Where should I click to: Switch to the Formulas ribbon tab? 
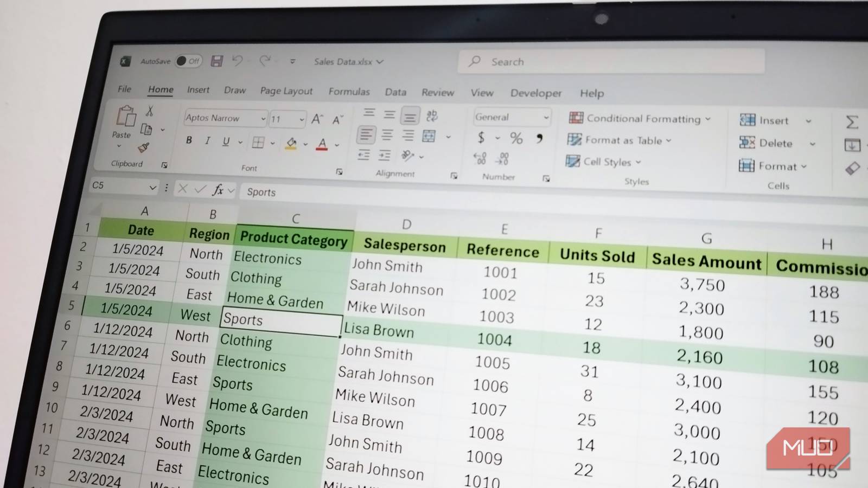[349, 92]
